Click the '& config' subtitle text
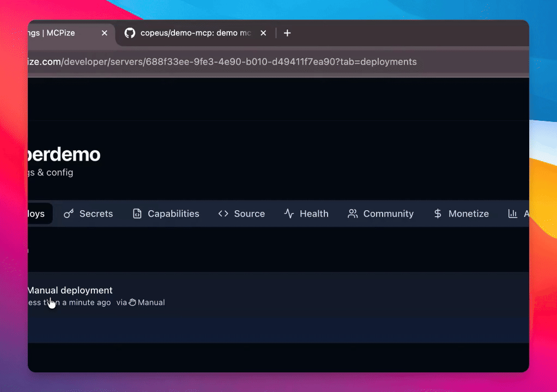557x392 pixels. [x=55, y=173]
